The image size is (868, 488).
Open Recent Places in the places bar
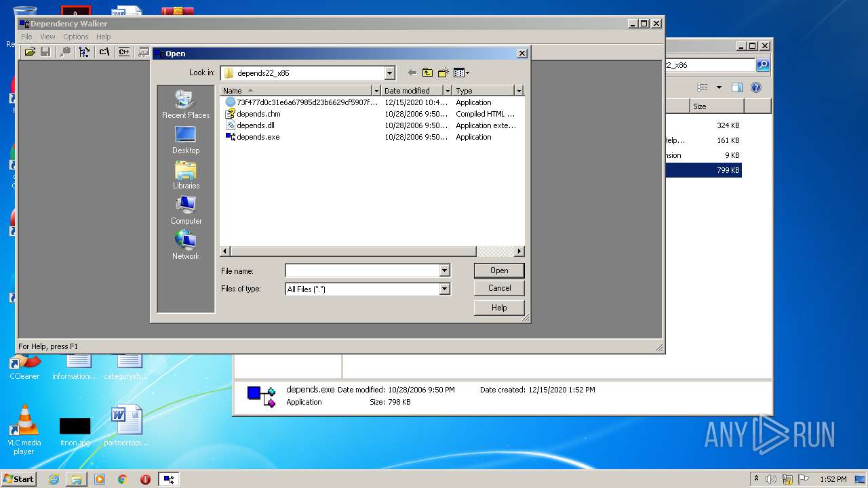click(186, 104)
